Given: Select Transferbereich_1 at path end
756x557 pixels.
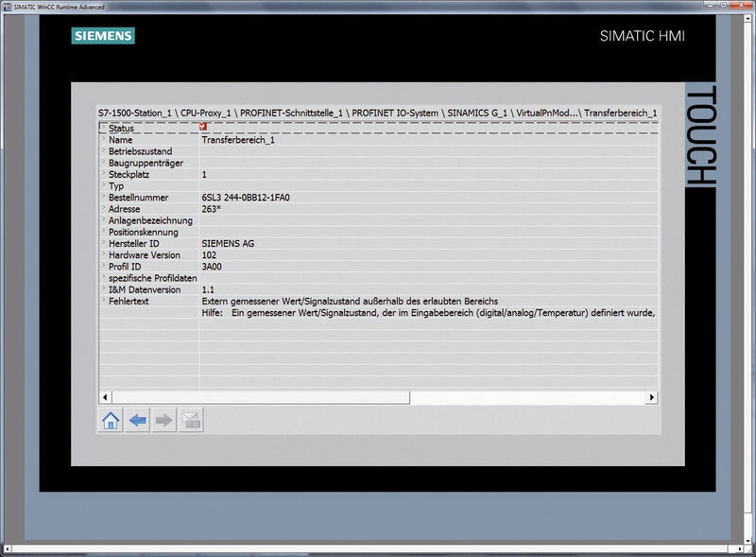Looking at the screenshot, I should (621, 113).
